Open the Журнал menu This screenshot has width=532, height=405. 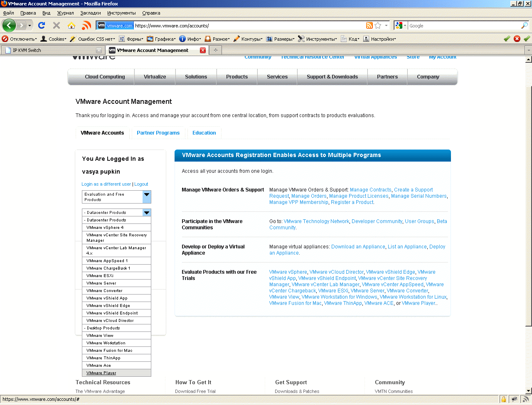[65, 13]
